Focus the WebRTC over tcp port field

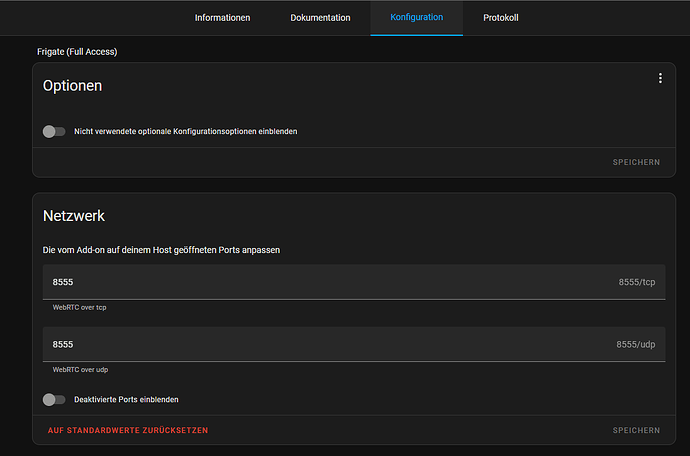click(354, 282)
